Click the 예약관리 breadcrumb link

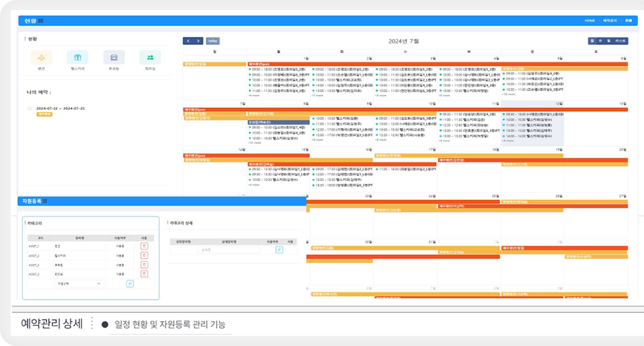pyautogui.click(x=608, y=21)
